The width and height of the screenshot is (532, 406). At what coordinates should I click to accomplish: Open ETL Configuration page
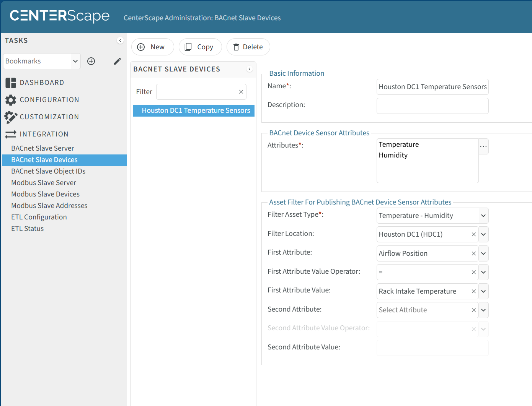[x=39, y=217]
